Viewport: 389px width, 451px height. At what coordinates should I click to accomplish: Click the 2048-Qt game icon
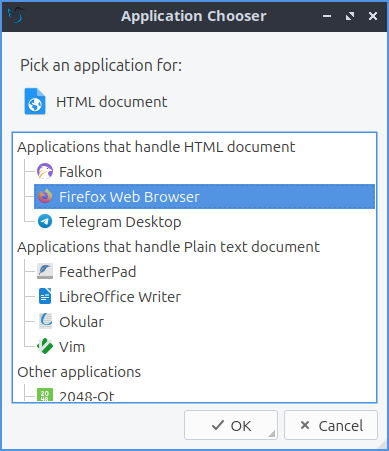[x=45, y=395]
